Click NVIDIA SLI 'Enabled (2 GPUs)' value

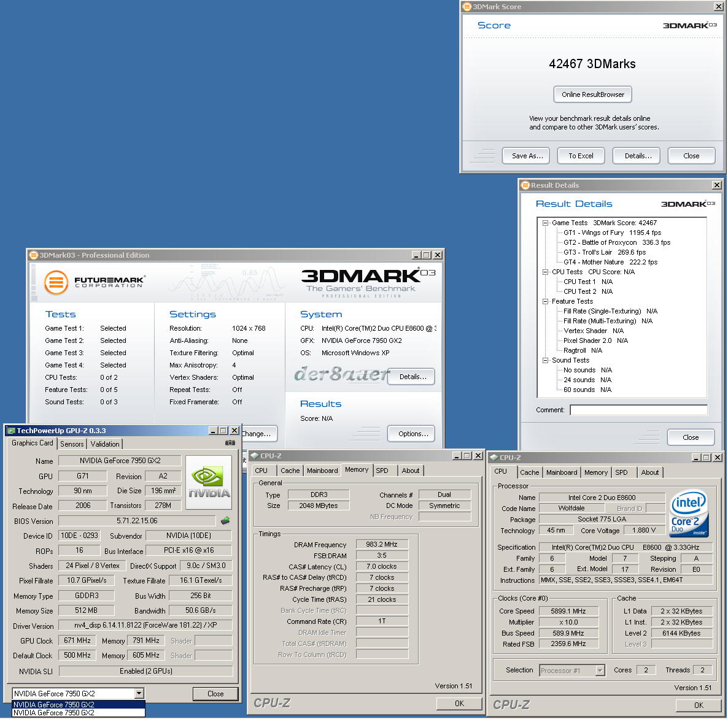pyautogui.click(x=146, y=671)
